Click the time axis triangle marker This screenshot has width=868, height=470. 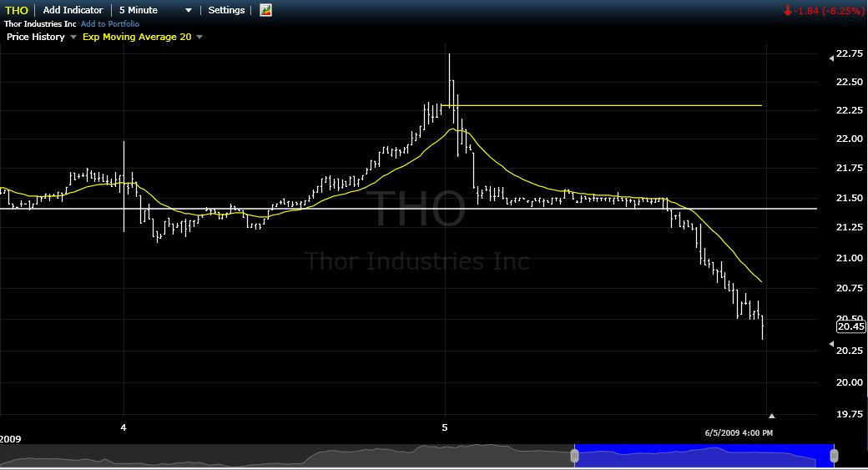tap(772, 416)
